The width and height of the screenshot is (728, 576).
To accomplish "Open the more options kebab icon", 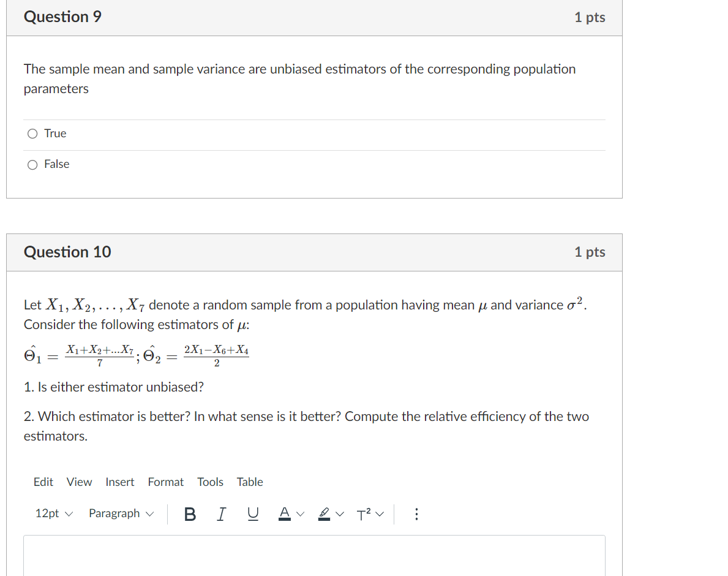I will [416, 514].
